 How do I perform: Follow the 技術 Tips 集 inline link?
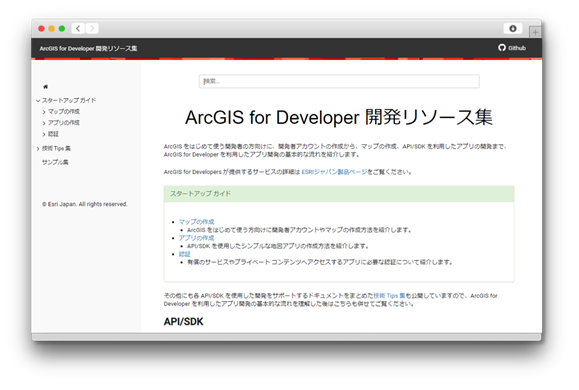click(389, 295)
